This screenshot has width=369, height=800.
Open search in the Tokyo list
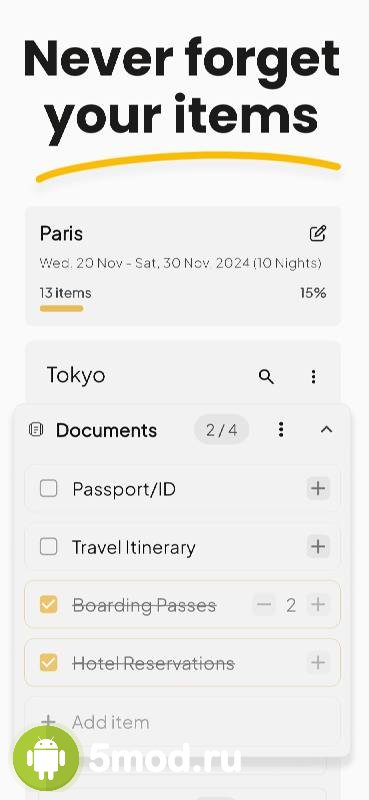point(266,377)
